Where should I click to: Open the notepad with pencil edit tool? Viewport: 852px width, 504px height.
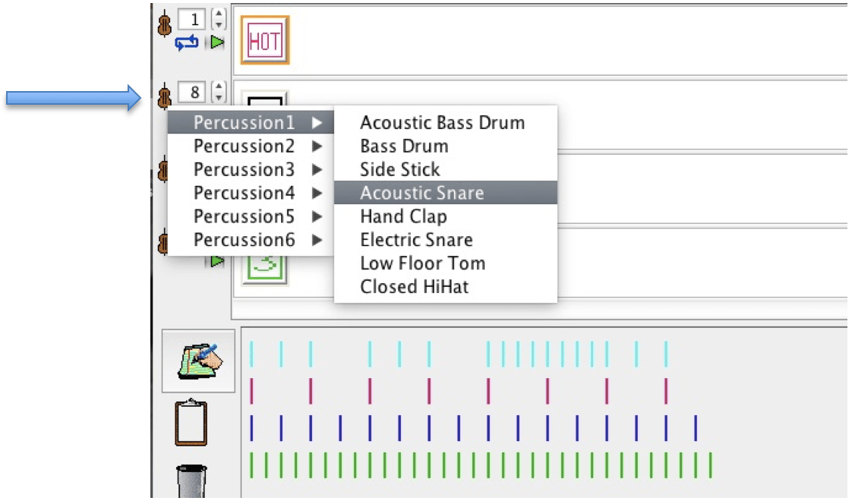tap(199, 361)
